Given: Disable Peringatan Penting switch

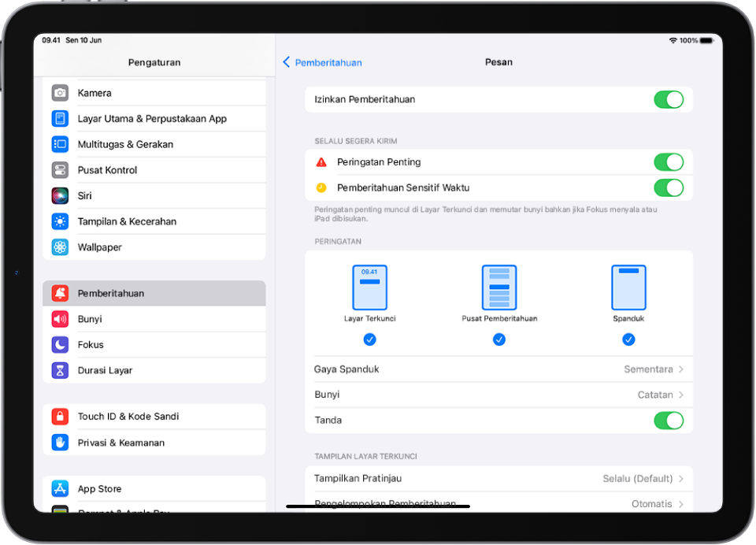Looking at the screenshot, I should click(669, 162).
